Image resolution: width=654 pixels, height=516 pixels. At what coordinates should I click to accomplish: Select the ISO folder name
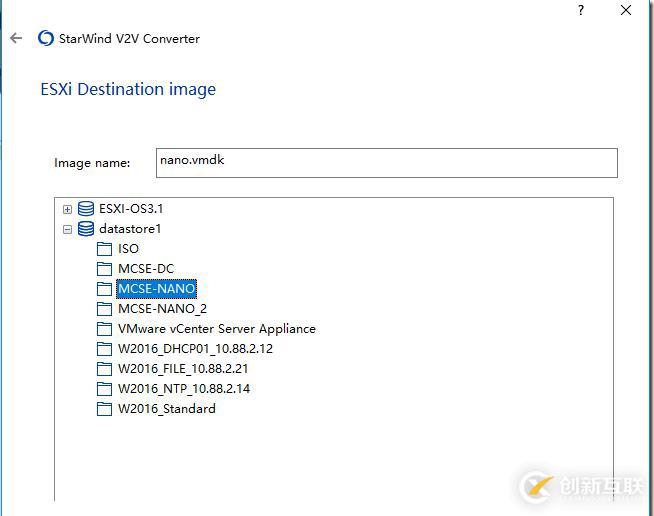coord(128,249)
